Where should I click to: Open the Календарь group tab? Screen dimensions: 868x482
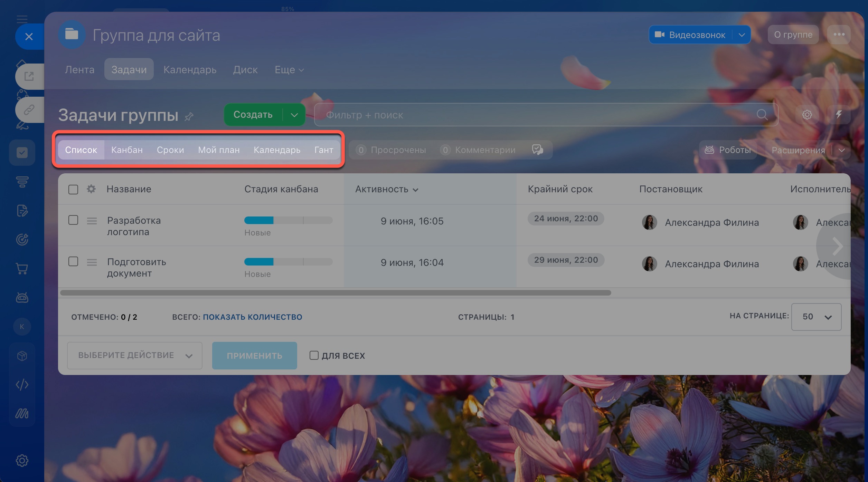click(190, 69)
